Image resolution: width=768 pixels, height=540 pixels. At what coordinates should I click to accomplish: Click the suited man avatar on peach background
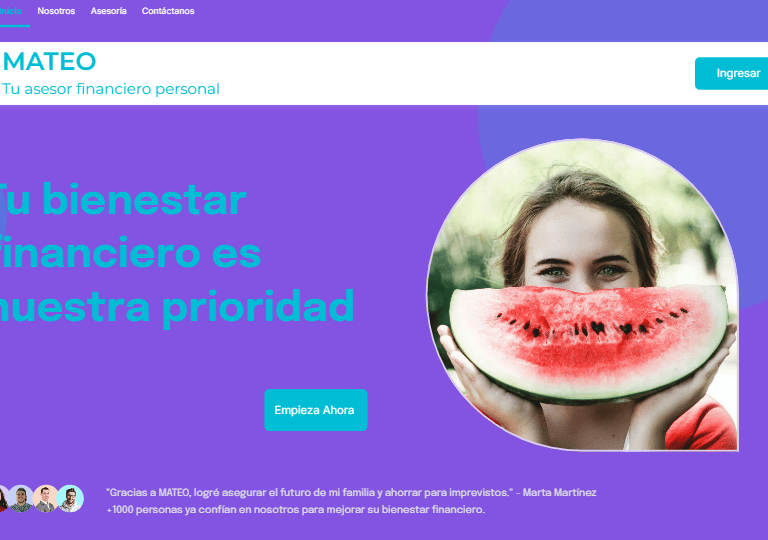(46, 498)
